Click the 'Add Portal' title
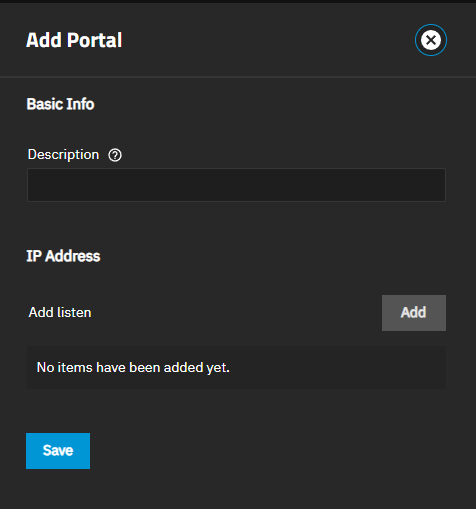Image resolution: width=476 pixels, height=509 pixels. (74, 40)
